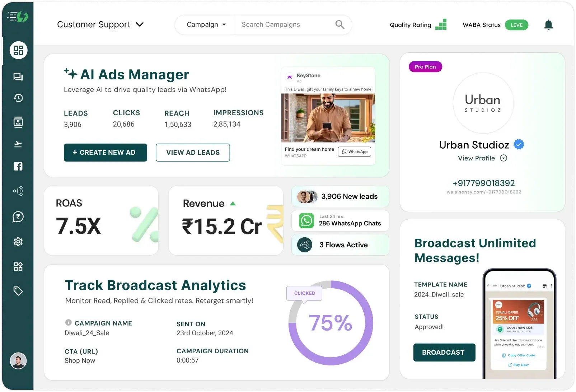Open Campaigns via the paper plane sidebar icon
The image size is (576, 392).
coord(18,144)
